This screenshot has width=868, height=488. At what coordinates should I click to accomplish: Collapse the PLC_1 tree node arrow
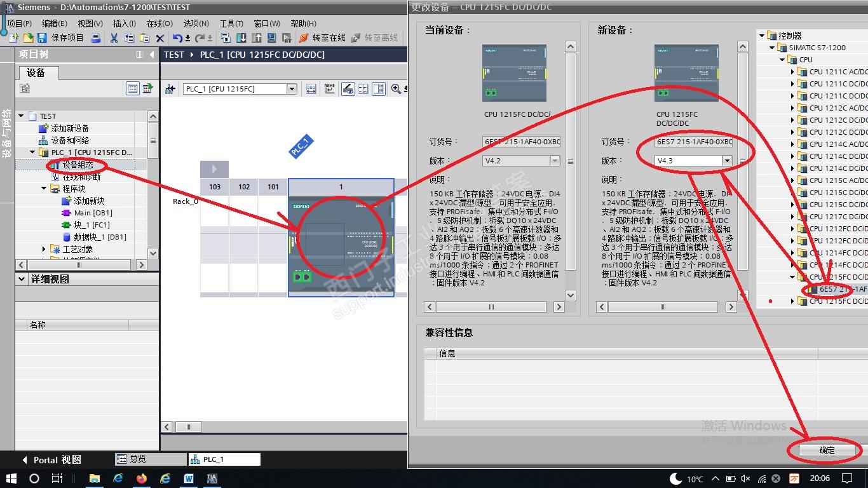(x=33, y=152)
